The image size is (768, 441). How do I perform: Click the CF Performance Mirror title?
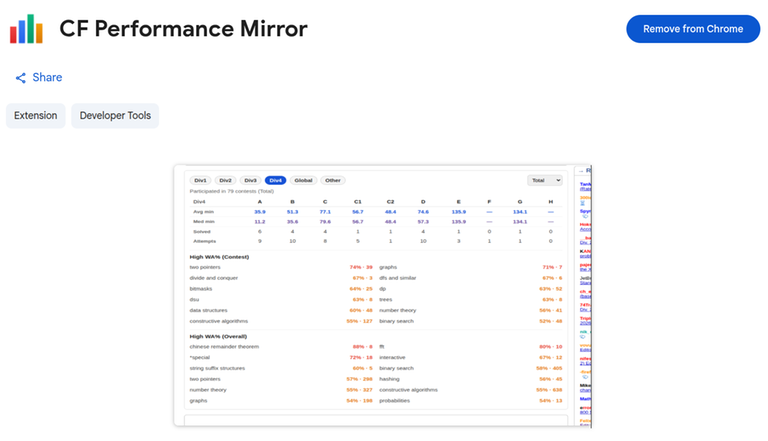(x=183, y=28)
